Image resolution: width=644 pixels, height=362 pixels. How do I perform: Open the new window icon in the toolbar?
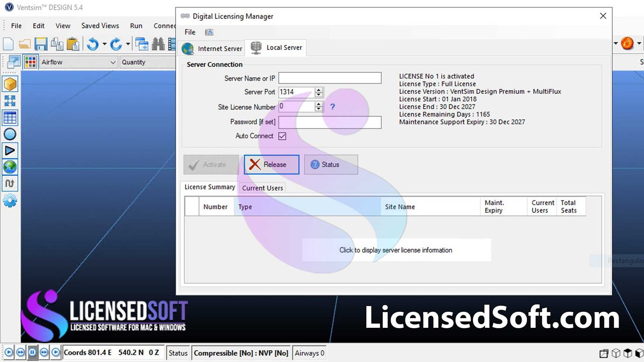(x=142, y=44)
